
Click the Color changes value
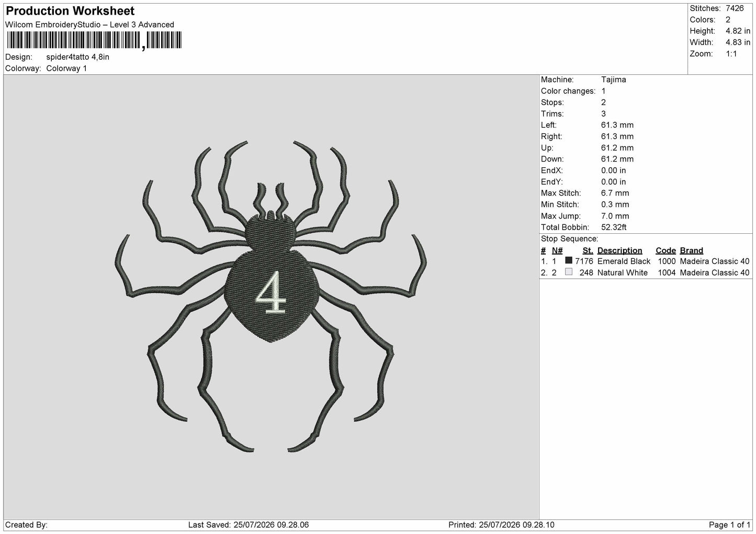coord(603,91)
